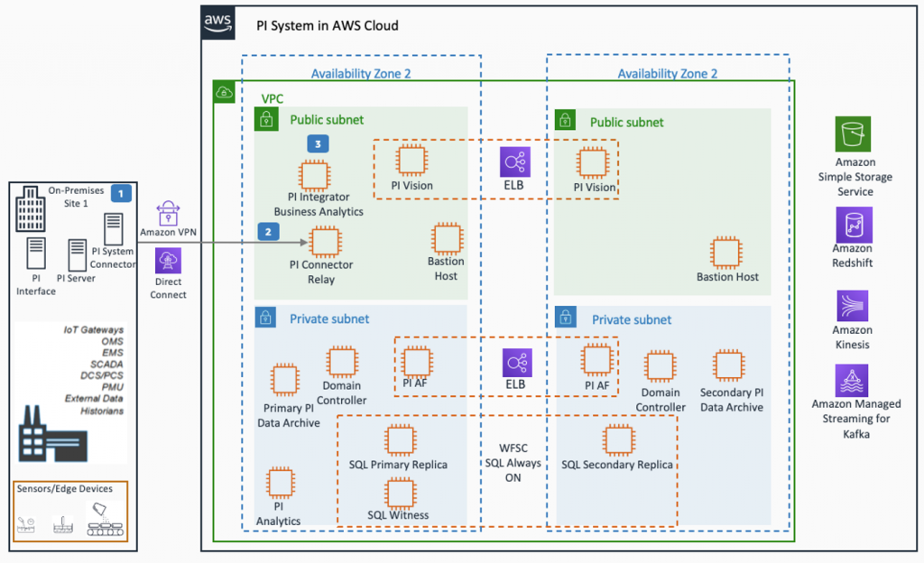Viewport: 924px width, 563px height.
Task: Click the 'DCS/PCS' text
Action: pos(102,375)
